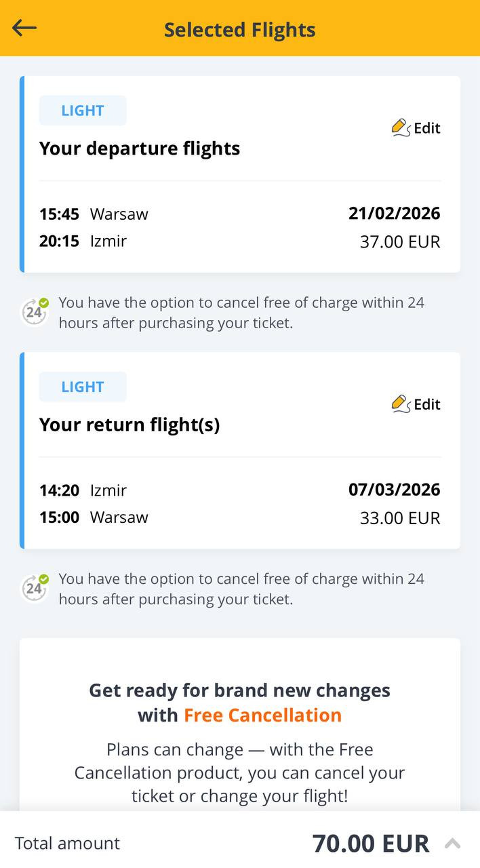Select the 15:45 Warsaw departure row

click(x=94, y=214)
